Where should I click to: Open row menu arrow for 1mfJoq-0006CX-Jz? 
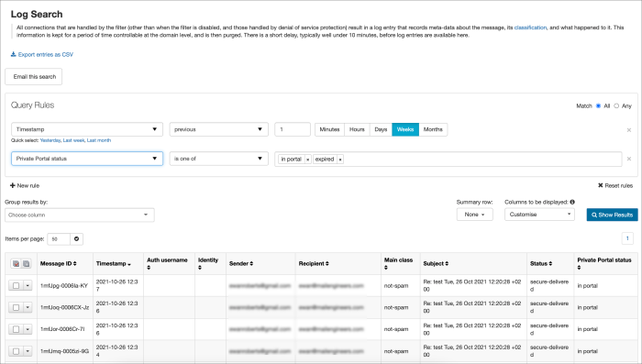(x=28, y=307)
